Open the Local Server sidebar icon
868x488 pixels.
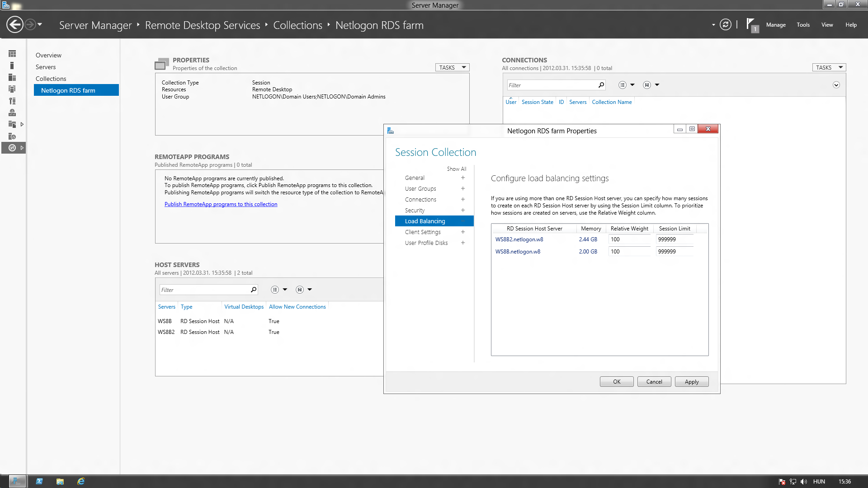(12, 66)
